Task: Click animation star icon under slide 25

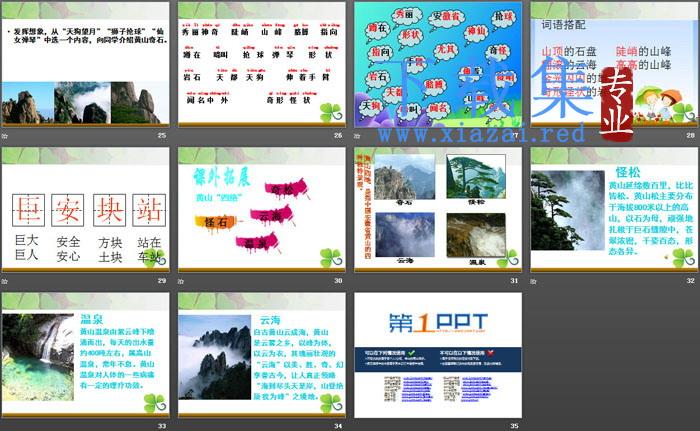Action: point(4,136)
